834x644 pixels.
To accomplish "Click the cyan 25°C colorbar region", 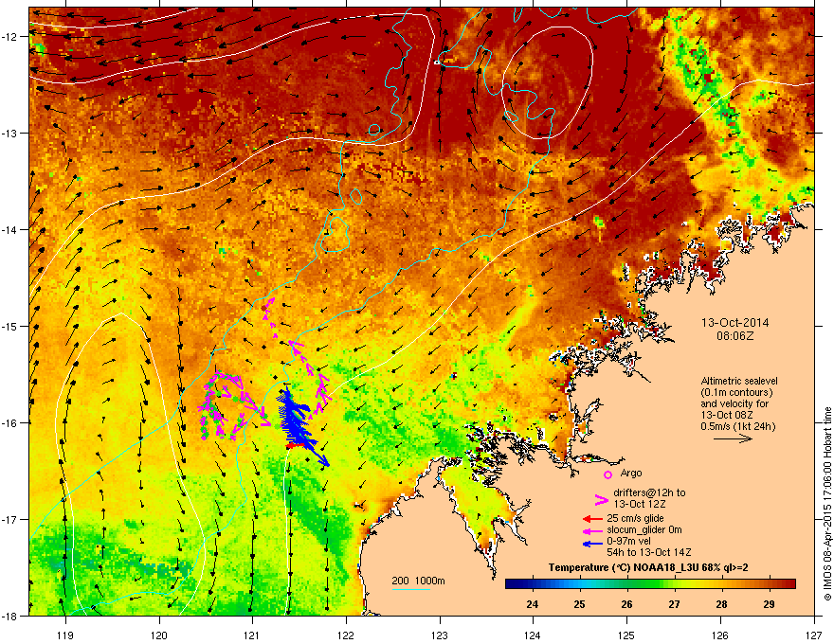I will tap(580, 584).
